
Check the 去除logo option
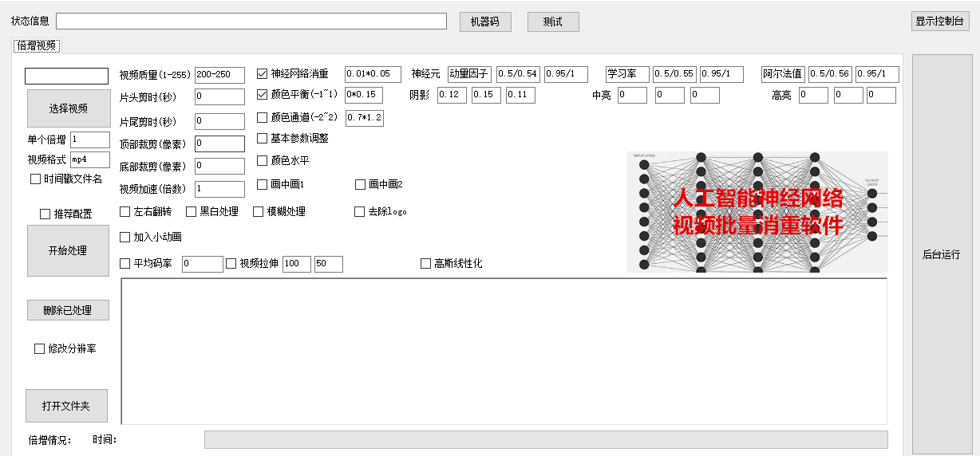(x=360, y=211)
